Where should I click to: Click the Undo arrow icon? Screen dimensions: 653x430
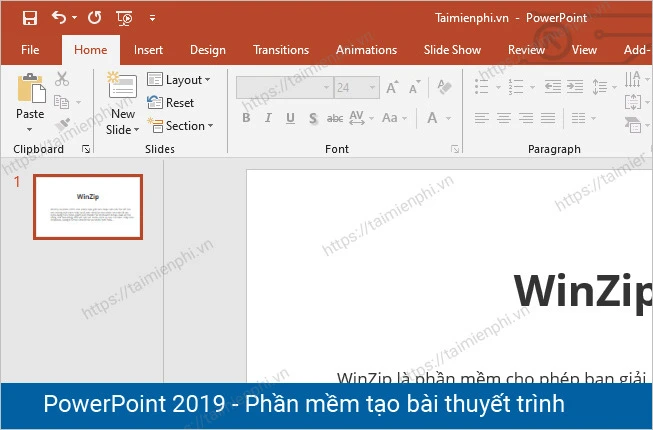(x=59, y=17)
